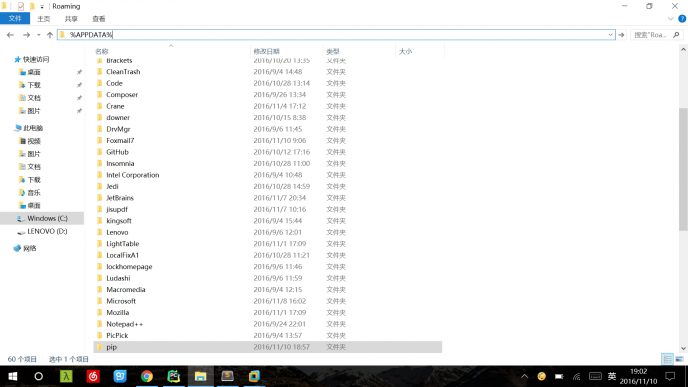
Task: Open Chrome from the taskbar
Action: coord(147,376)
